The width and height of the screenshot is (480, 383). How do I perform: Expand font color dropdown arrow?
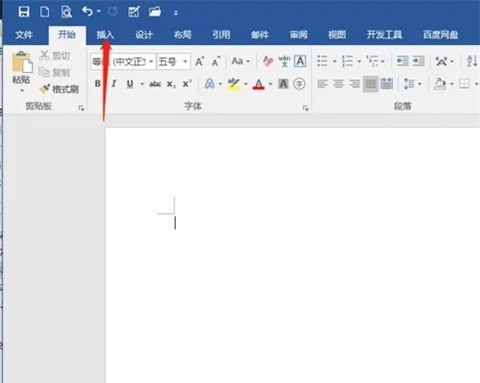coord(270,84)
